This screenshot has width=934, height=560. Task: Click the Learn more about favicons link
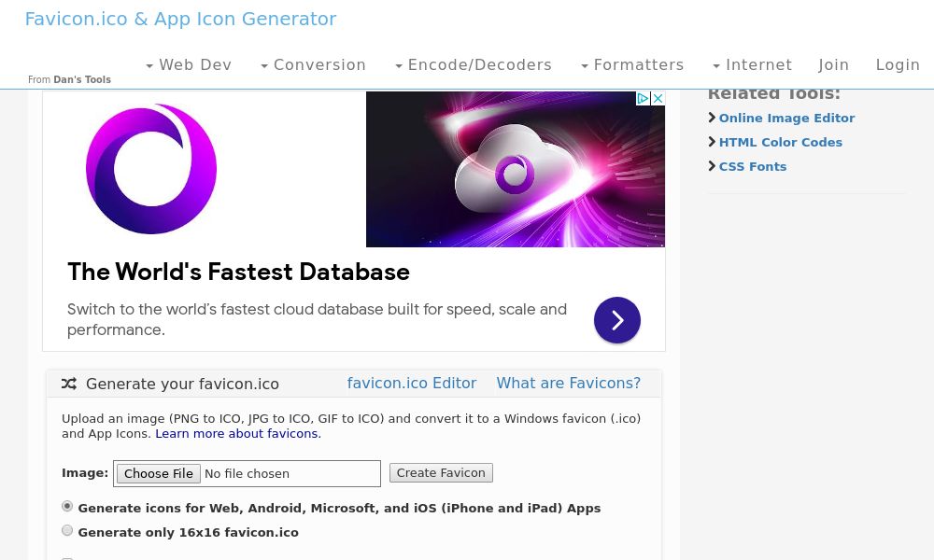236,433
